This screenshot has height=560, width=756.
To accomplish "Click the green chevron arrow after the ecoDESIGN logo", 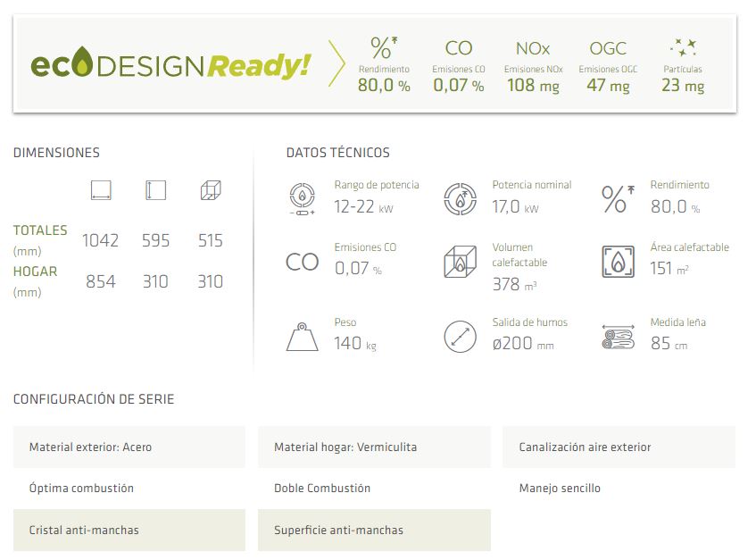I will [337, 63].
